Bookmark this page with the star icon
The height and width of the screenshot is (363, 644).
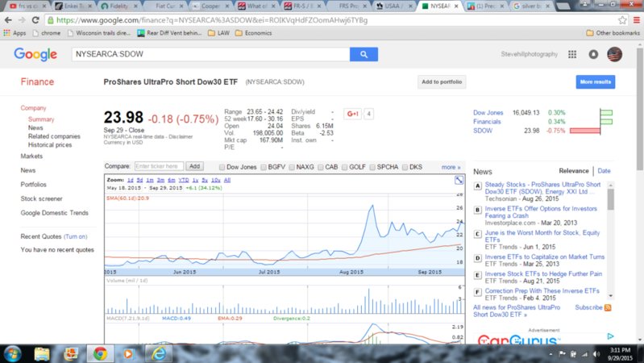623,19
